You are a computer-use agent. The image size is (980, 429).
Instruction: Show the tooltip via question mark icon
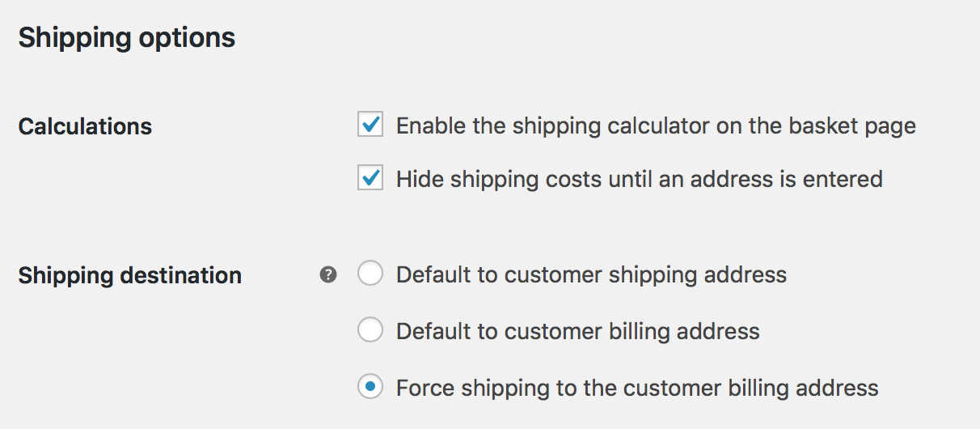327,275
